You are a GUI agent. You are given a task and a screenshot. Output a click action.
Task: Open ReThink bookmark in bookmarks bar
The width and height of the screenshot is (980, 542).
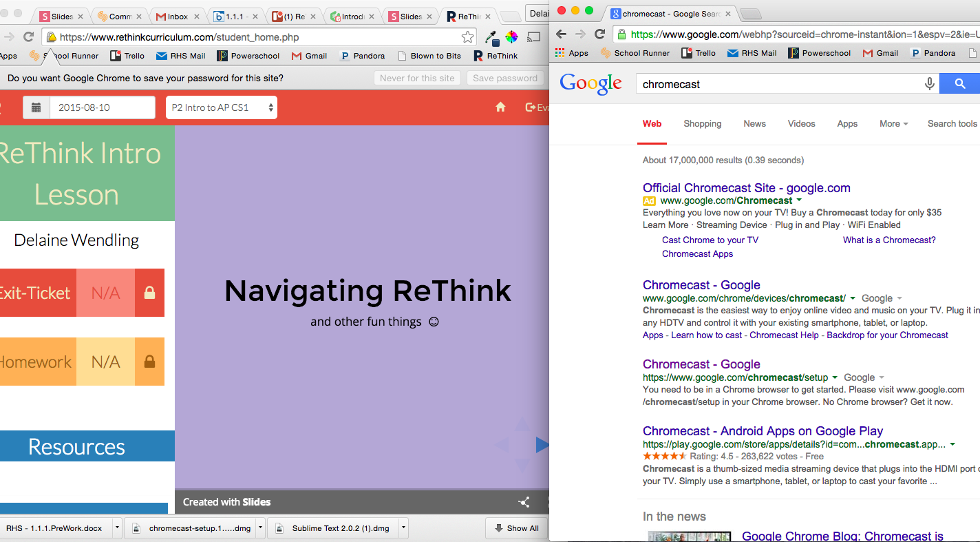pos(496,56)
